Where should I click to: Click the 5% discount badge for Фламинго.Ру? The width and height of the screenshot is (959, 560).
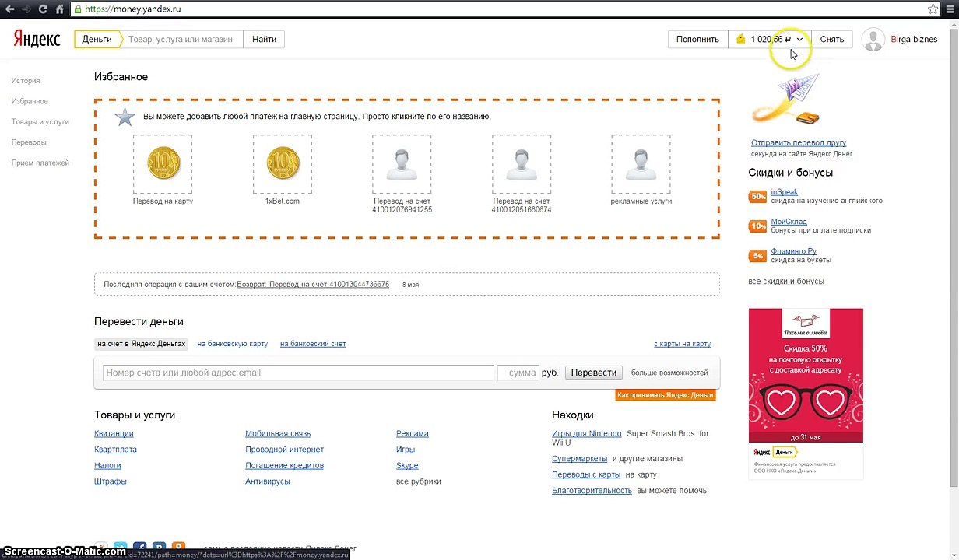757,256
